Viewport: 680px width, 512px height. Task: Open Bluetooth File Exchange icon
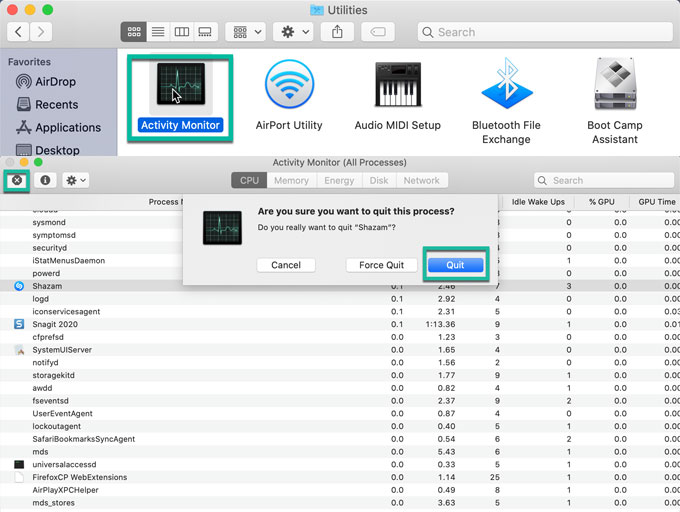[506, 86]
